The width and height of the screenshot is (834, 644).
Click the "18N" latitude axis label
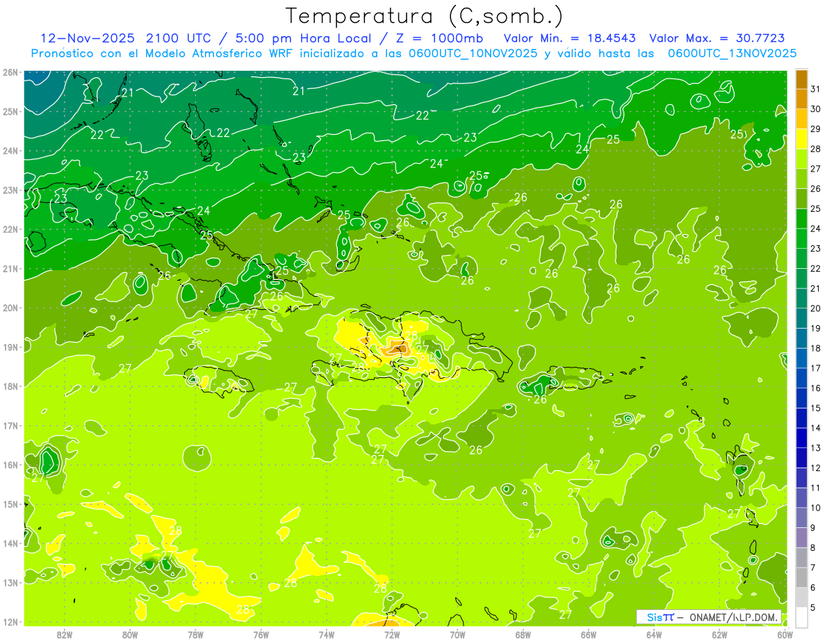coord(10,386)
